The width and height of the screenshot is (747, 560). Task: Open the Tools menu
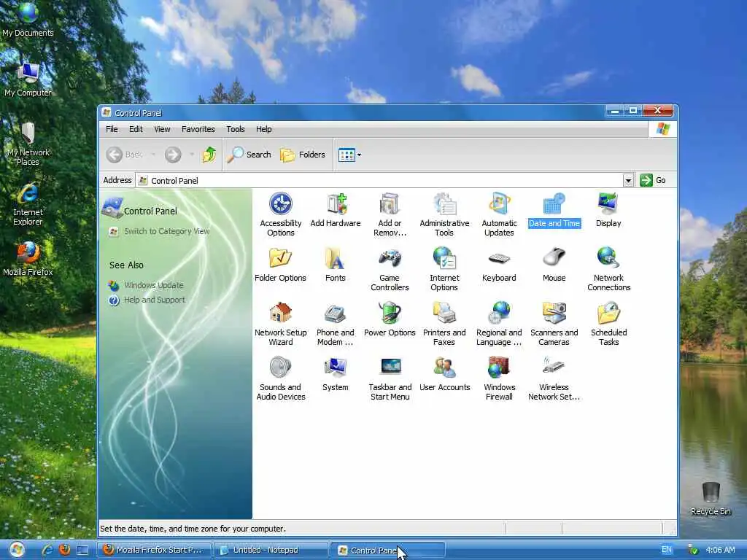tap(236, 129)
